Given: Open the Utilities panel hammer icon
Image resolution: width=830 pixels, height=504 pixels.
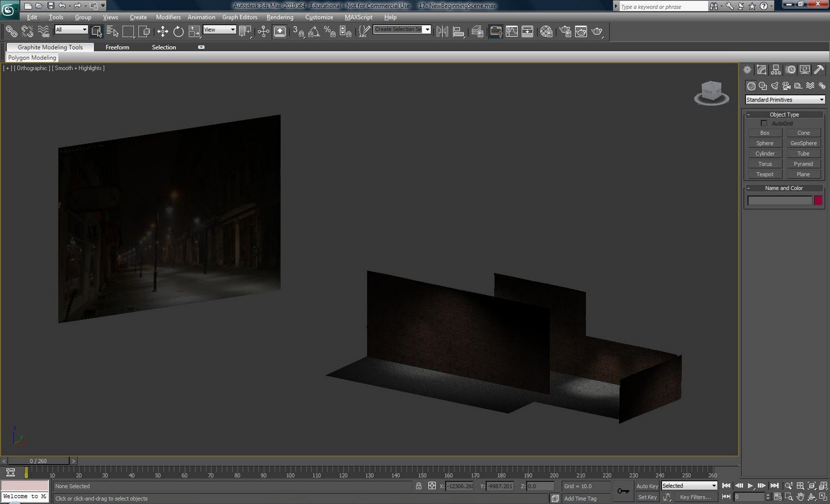Looking at the screenshot, I should pyautogui.click(x=819, y=70).
